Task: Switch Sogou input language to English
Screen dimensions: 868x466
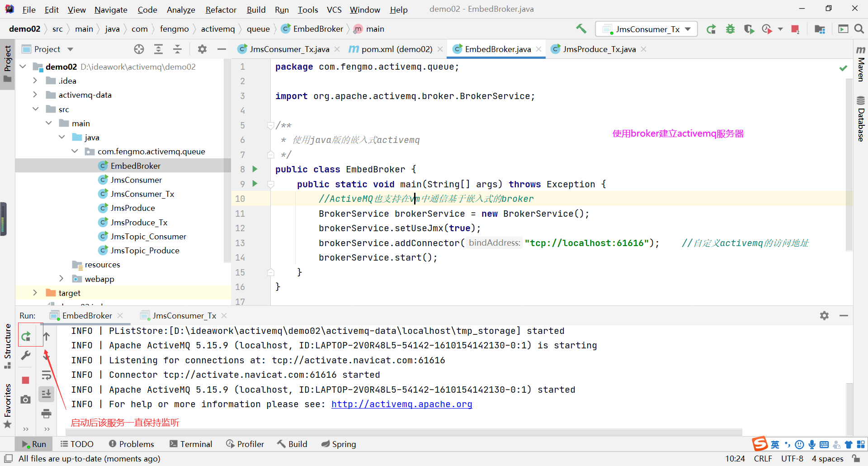Action: pyautogui.click(x=775, y=445)
